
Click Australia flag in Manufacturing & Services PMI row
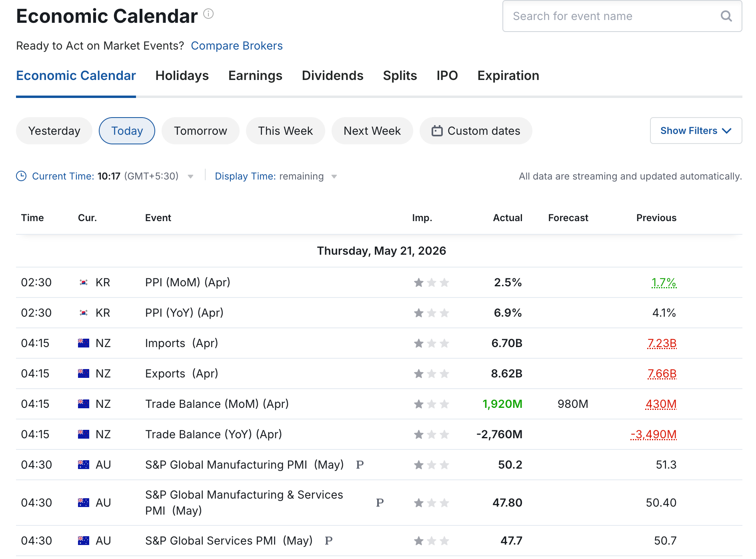pos(84,503)
